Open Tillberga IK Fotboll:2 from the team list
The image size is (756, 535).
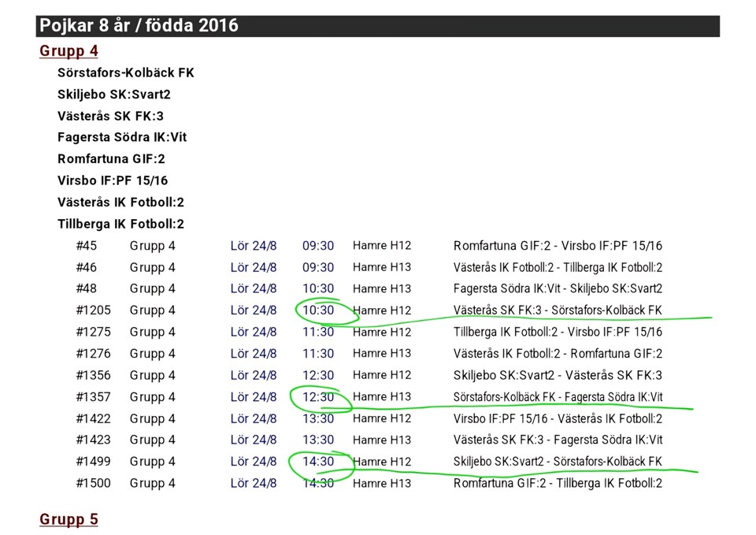tap(120, 224)
